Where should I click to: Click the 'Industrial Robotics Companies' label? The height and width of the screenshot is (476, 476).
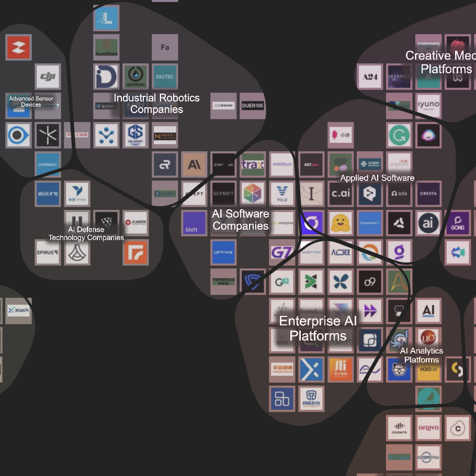(156, 104)
